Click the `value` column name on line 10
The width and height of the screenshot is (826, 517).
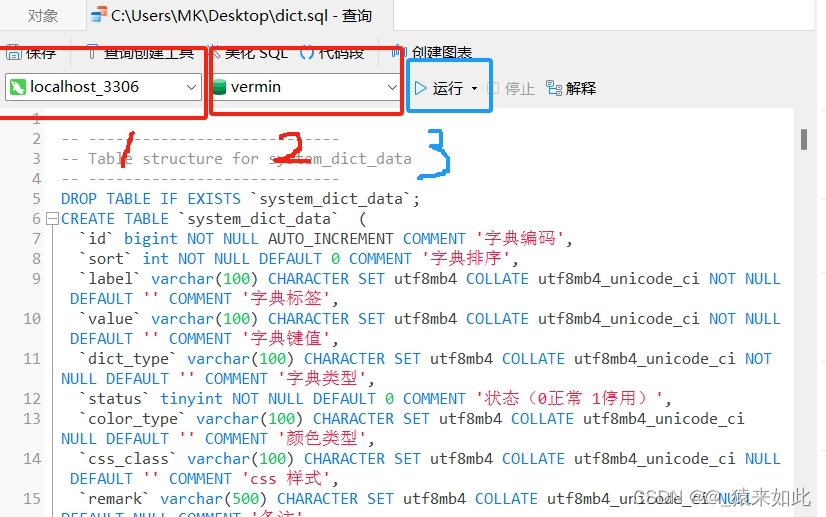[x=110, y=319]
